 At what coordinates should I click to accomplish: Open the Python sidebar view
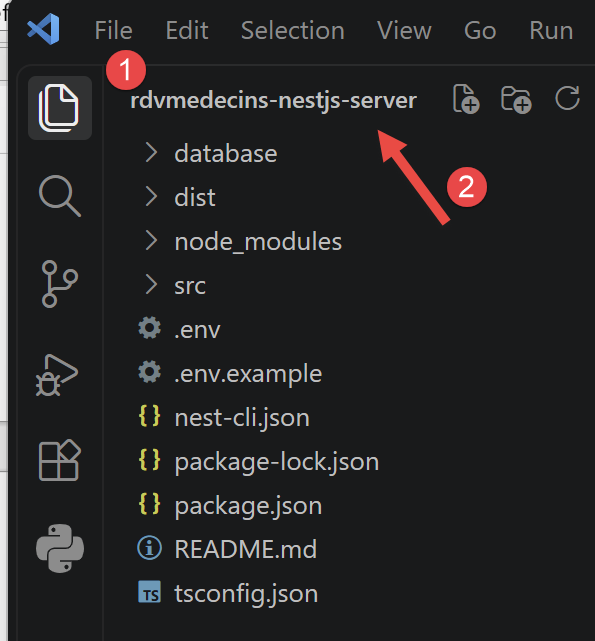coord(60,549)
